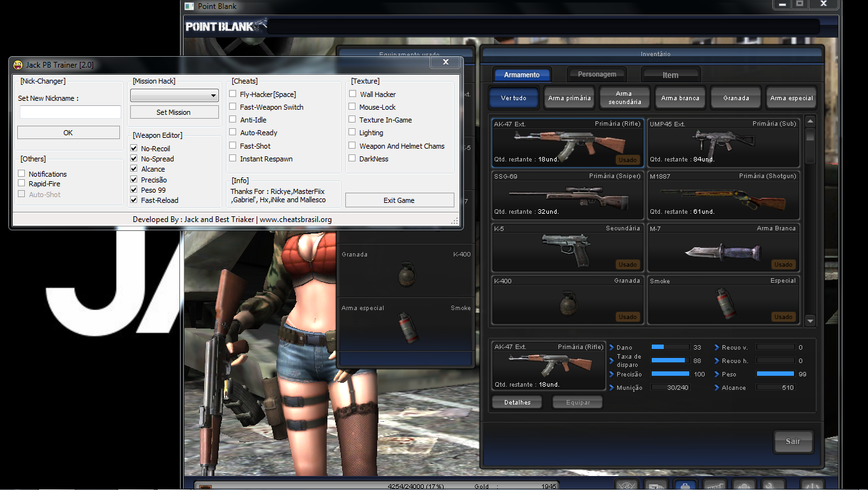The width and height of the screenshot is (868, 490).
Task: Enable Fly-Hacker[Space] cheat
Action: pos(233,94)
